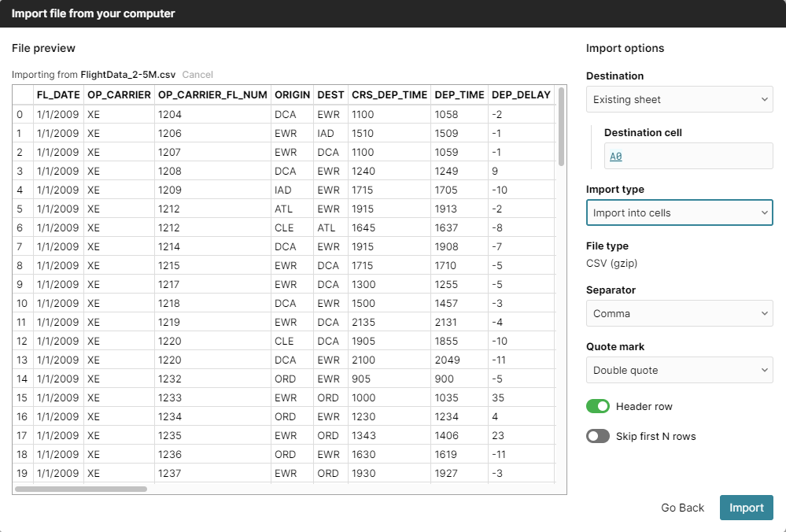This screenshot has width=786, height=532.
Task: Change the Quote mark dropdown
Action: 679,370
